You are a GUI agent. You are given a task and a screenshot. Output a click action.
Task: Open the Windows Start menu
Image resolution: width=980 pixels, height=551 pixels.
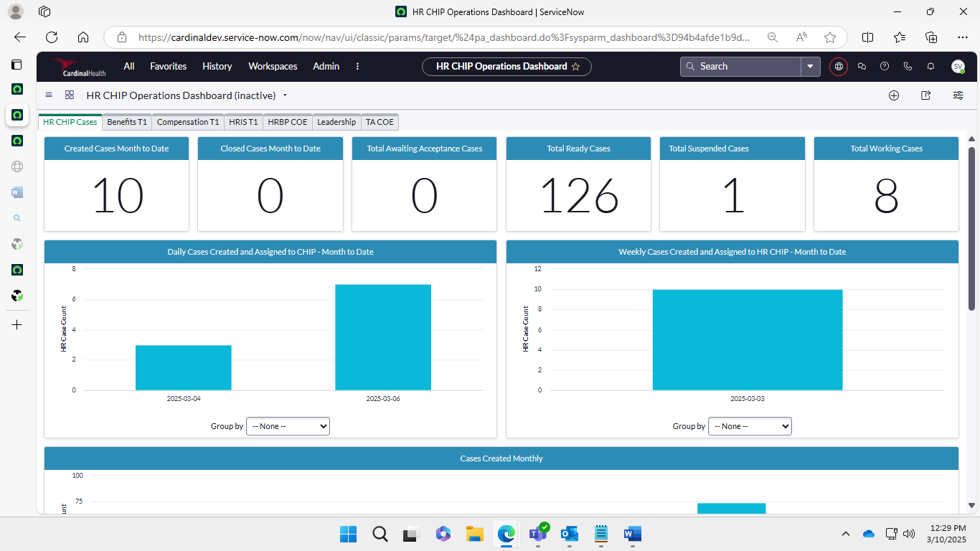348,534
